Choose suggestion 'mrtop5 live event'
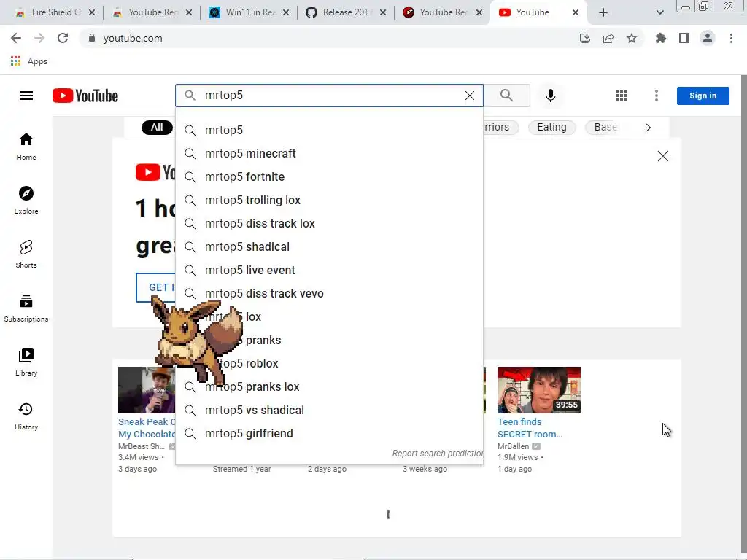This screenshot has width=747, height=560. tap(329, 270)
